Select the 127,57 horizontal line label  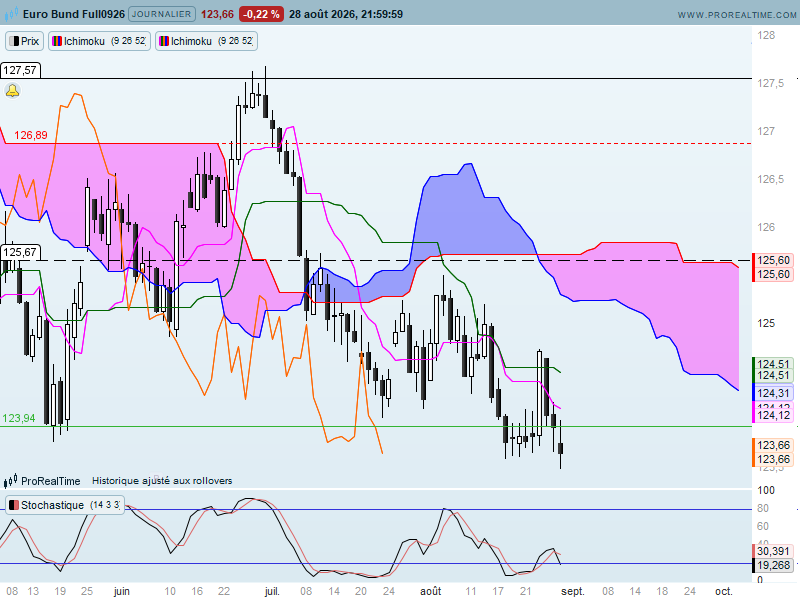(x=20, y=70)
